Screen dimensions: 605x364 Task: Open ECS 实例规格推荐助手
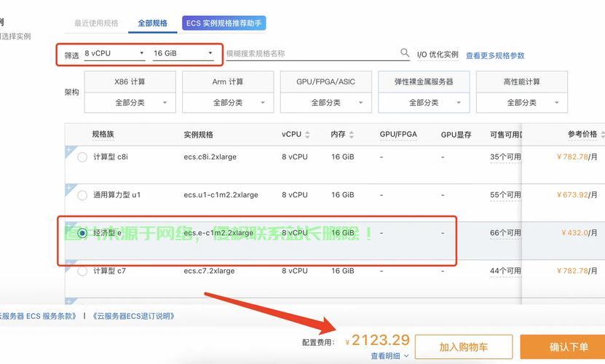pyautogui.click(x=224, y=23)
